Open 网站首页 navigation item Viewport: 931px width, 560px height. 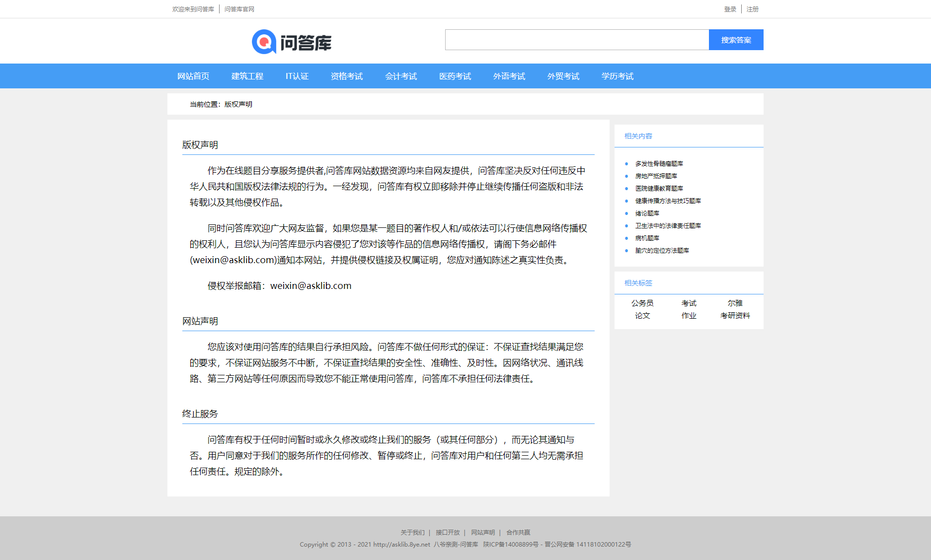pos(192,76)
